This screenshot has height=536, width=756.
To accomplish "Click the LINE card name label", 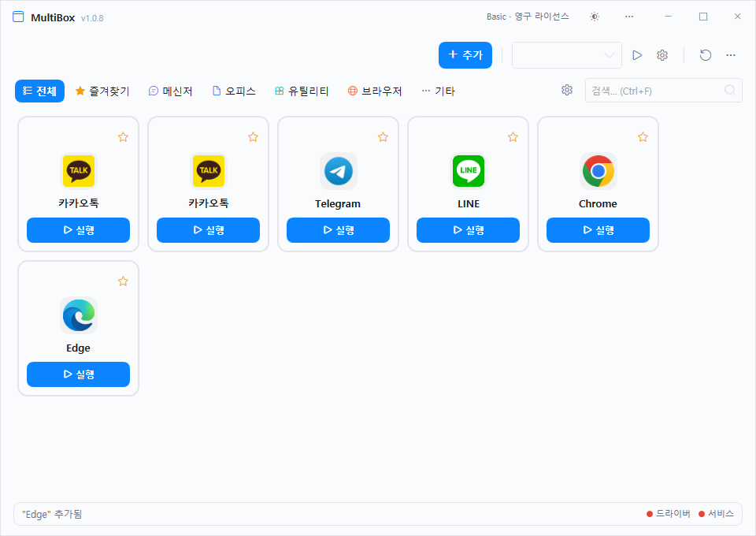I will point(469,203).
